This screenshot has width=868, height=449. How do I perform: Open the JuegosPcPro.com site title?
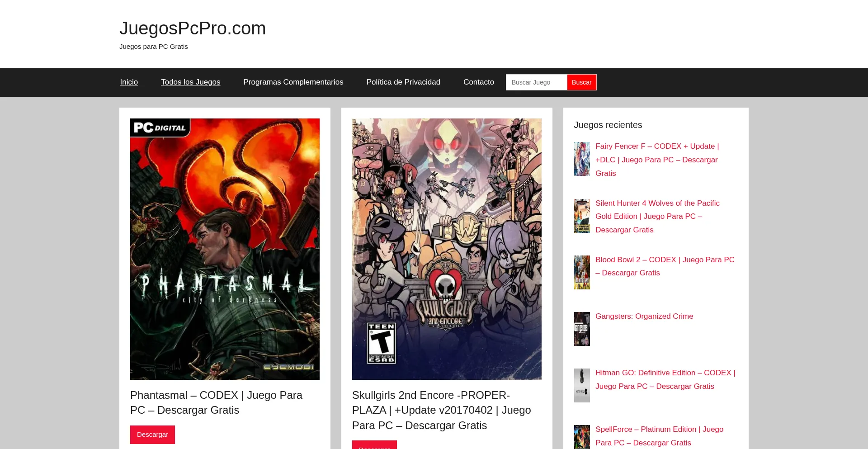tap(193, 28)
